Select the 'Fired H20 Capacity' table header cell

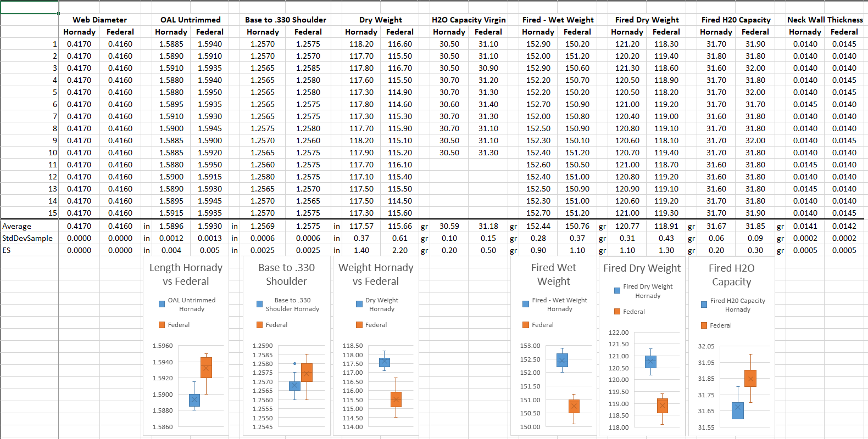coord(736,20)
